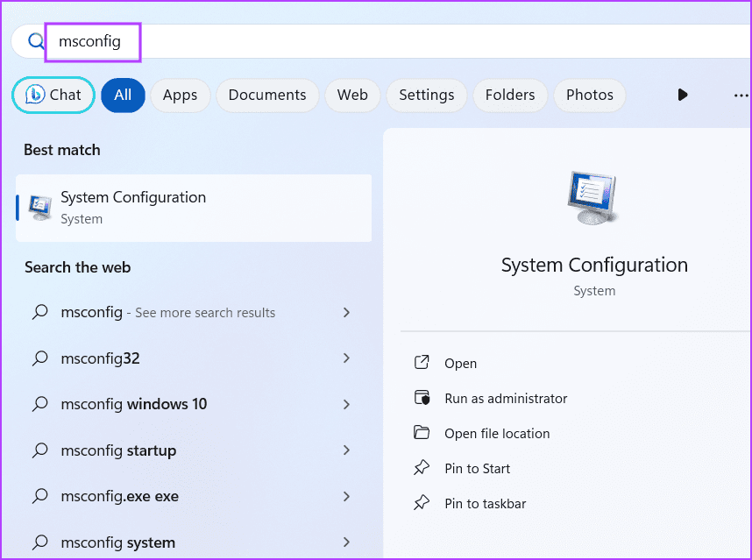The width and height of the screenshot is (752, 560).
Task: Click the System Configuration icon in Best match
Action: pyautogui.click(x=39, y=208)
